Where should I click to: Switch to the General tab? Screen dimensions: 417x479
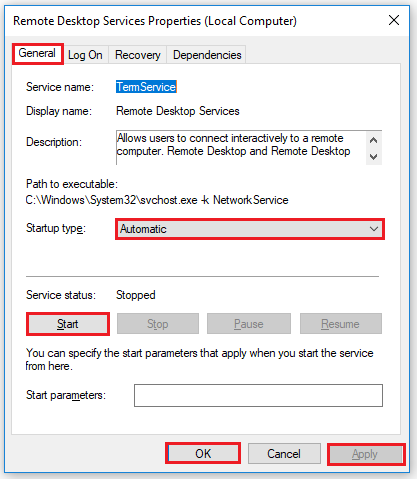click(x=37, y=53)
